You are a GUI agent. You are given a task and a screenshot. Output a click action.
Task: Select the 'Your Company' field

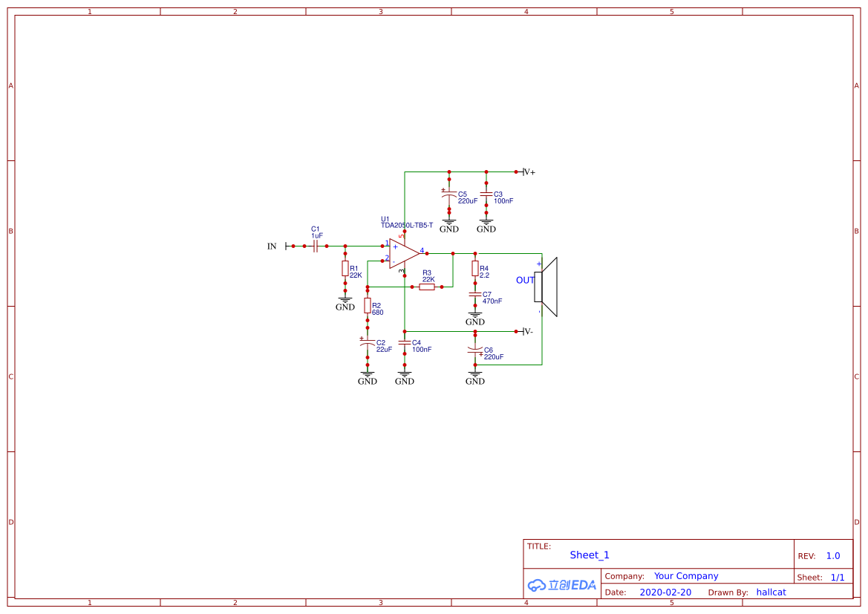pyautogui.click(x=686, y=576)
